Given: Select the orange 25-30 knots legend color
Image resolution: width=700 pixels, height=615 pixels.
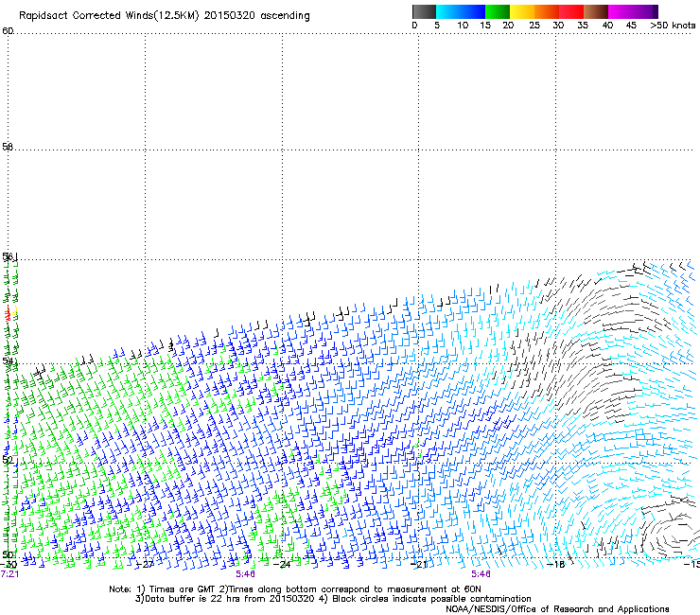Looking at the screenshot, I should [547, 11].
